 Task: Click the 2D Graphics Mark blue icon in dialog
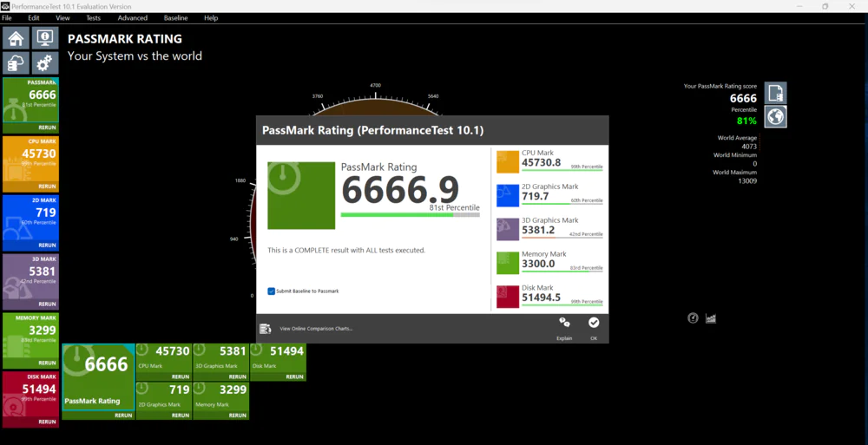coord(508,195)
